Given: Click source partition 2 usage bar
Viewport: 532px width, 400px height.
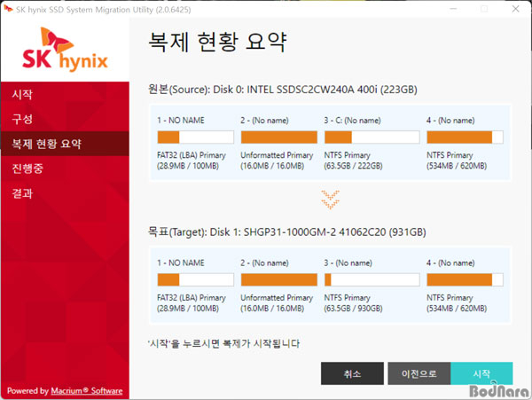Looking at the screenshot, I should click(279, 137).
